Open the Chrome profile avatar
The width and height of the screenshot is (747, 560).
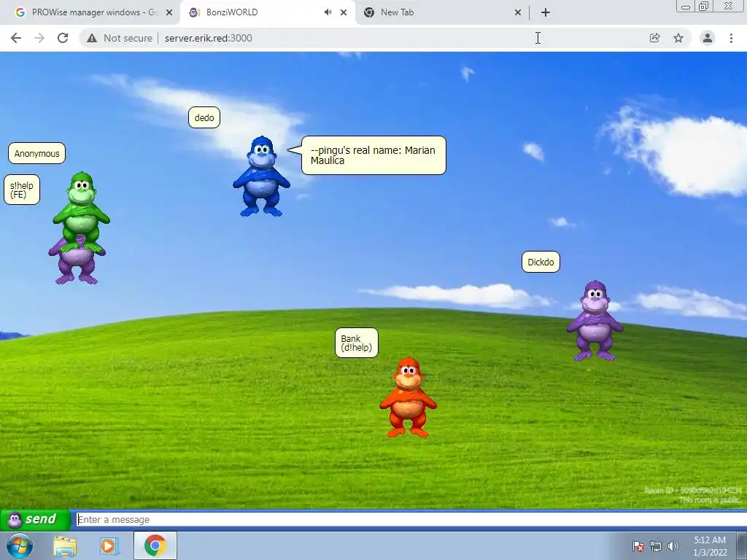(x=708, y=38)
